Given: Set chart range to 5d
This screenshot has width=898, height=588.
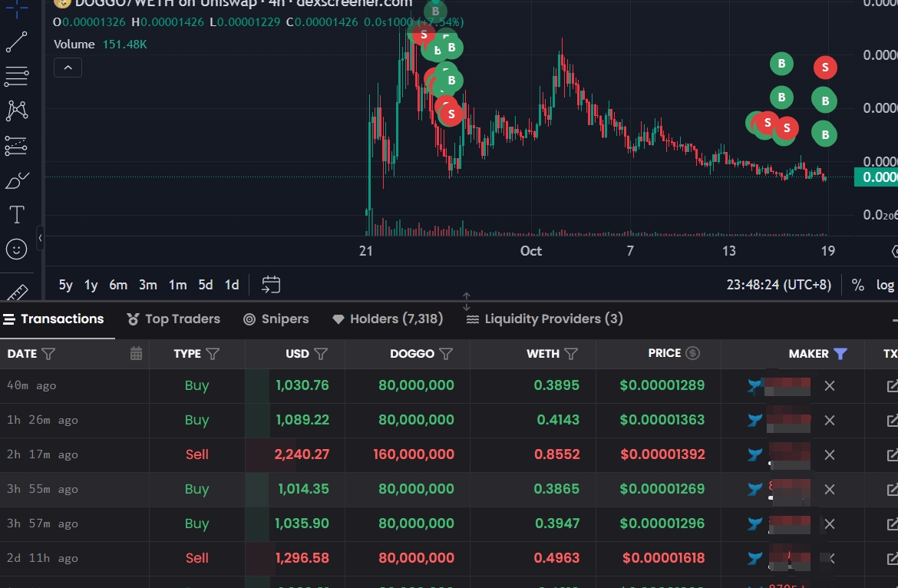Looking at the screenshot, I should (206, 285).
